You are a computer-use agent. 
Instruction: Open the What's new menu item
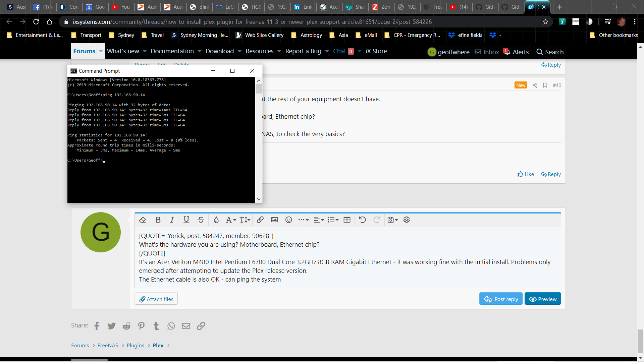click(x=123, y=51)
